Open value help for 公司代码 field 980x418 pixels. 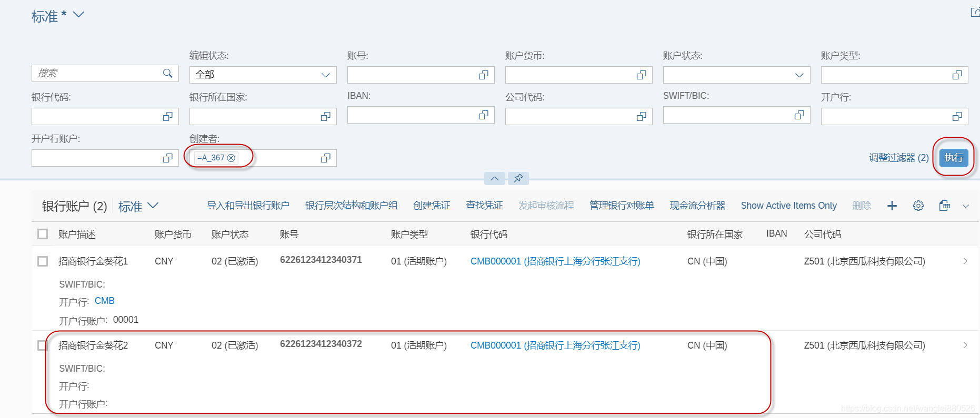click(641, 117)
